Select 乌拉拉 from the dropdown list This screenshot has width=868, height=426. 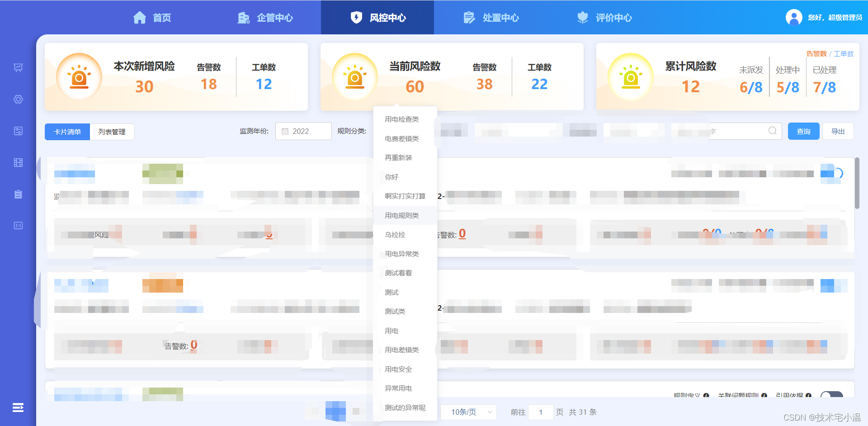coord(405,235)
